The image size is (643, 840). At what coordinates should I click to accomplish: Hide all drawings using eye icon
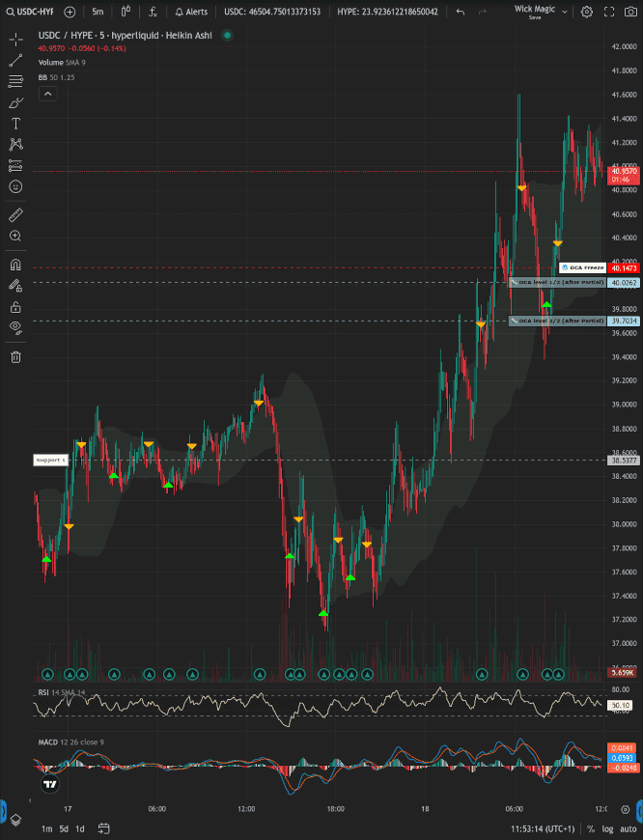tap(15, 328)
